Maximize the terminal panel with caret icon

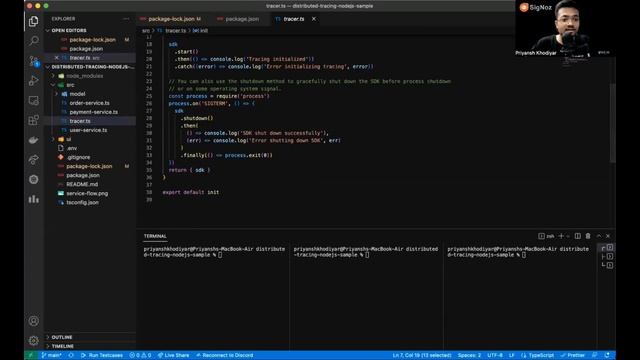599,236
